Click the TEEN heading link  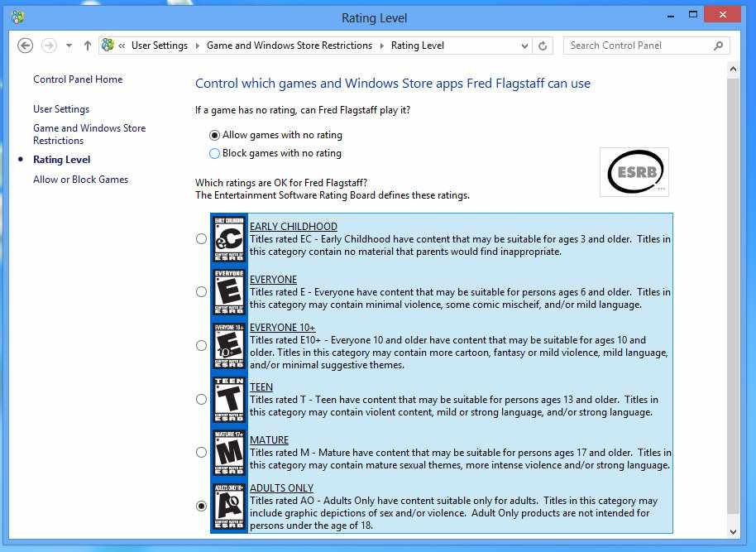tap(261, 387)
